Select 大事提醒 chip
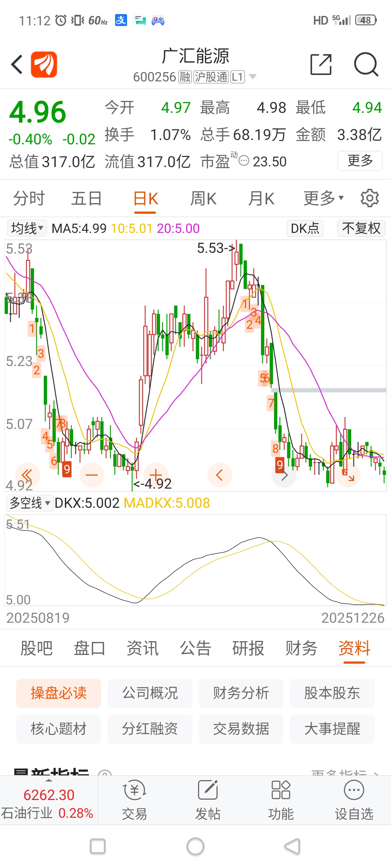Image resolution: width=391 pixels, height=868 pixels. click(332, 729)
